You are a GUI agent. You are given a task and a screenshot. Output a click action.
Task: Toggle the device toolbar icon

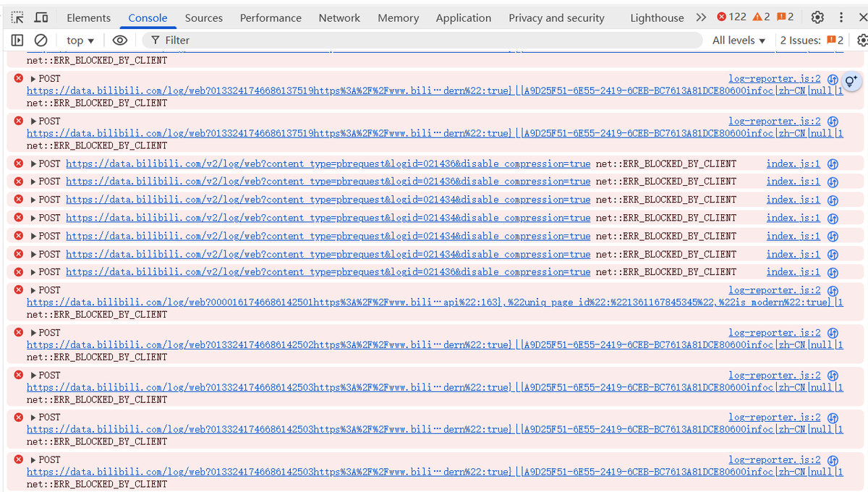pos(42,17)
